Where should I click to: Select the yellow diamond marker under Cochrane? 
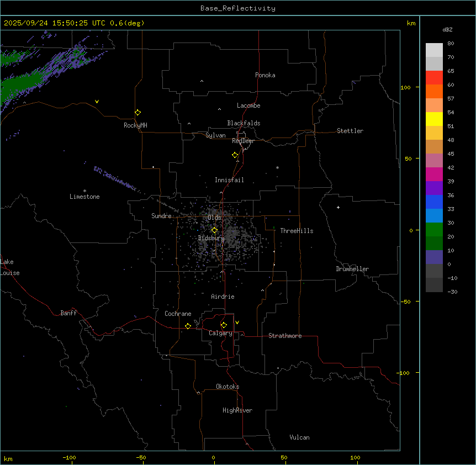tap(188, 326)
